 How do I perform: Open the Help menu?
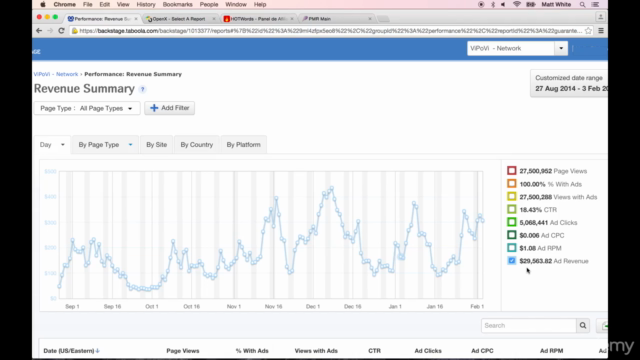260,4
